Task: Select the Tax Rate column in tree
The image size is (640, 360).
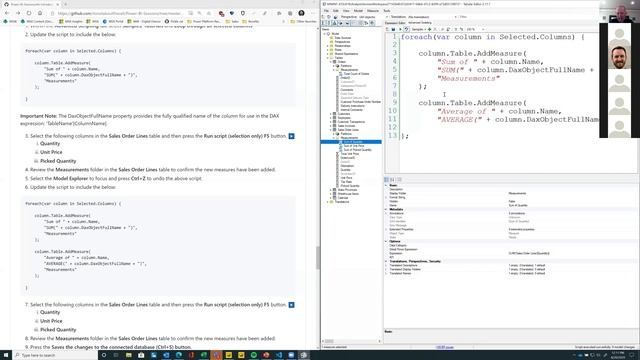Action: click(346, 182)
